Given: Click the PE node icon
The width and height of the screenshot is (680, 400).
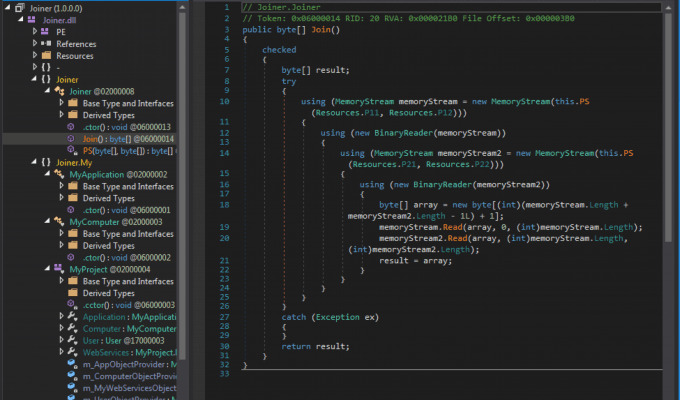Looking at the screenshot, I should pyautogui.click(x=46, y=32).
